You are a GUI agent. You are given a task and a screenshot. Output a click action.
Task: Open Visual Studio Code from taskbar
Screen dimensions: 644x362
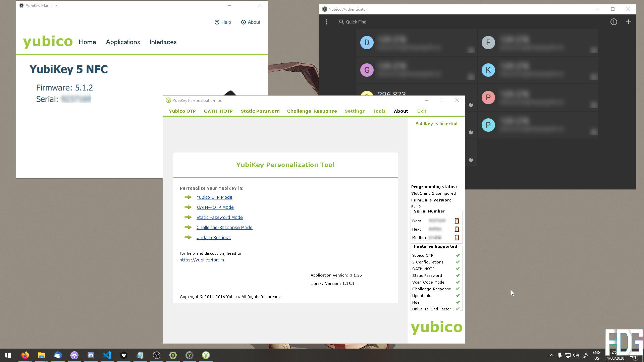tap(107, 355)
